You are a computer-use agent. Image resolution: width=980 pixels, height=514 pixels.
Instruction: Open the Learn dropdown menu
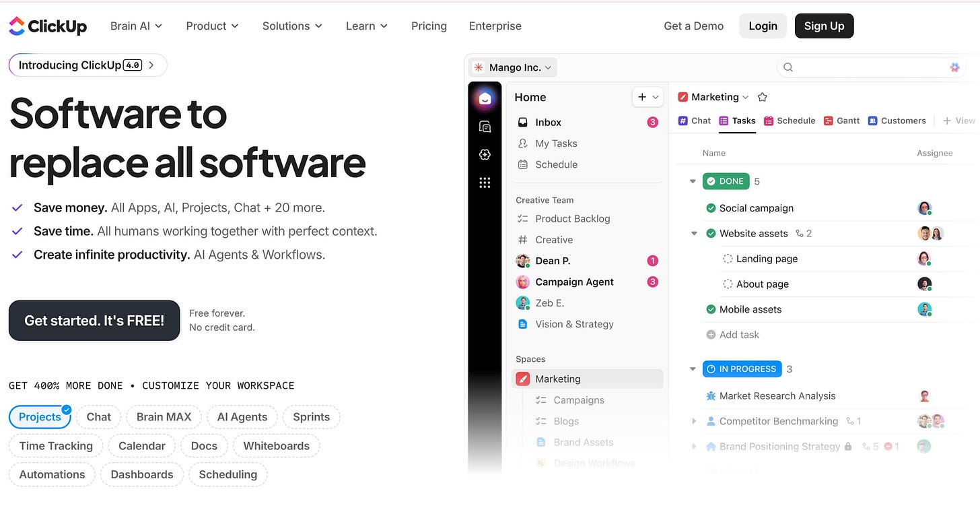[x=367, y=26]
